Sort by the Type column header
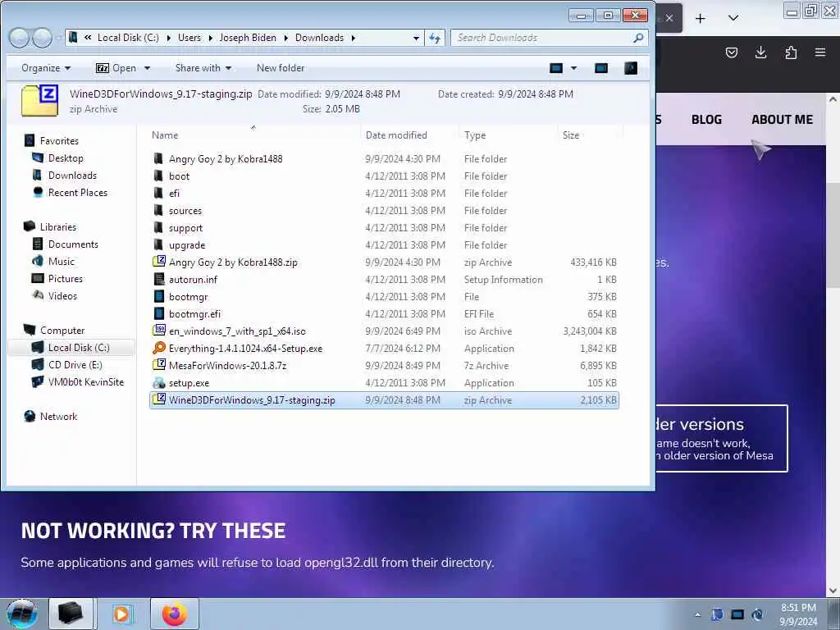Image resolution: width=840 pixels, height=630 pixels. click(507, 135)
